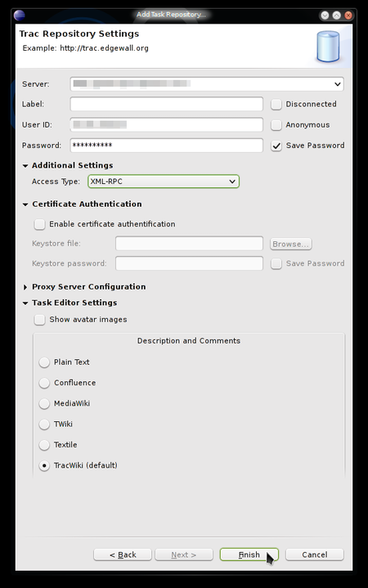Click the Cancel button
Viewport: 368px width, 588px height.
[x=315, y=554]
